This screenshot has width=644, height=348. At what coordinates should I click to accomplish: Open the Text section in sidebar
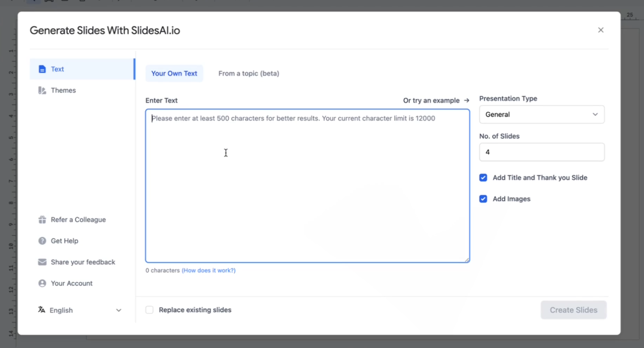[x=82, y=69]
